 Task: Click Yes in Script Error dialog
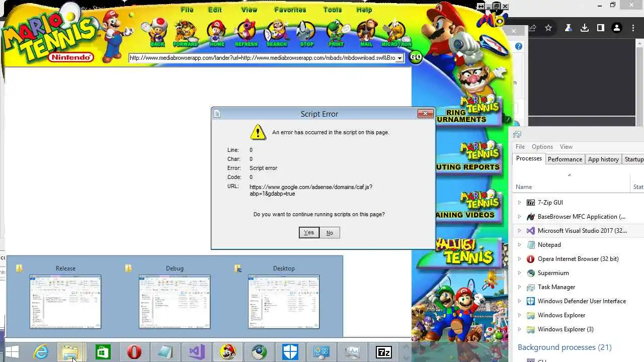click(309, 232)
